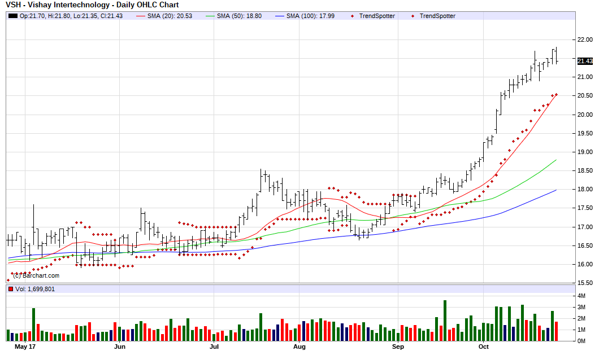Screen dimensions: 599x364
Task: Click the 2M volume axis label
Action: (x=581, y=319)
